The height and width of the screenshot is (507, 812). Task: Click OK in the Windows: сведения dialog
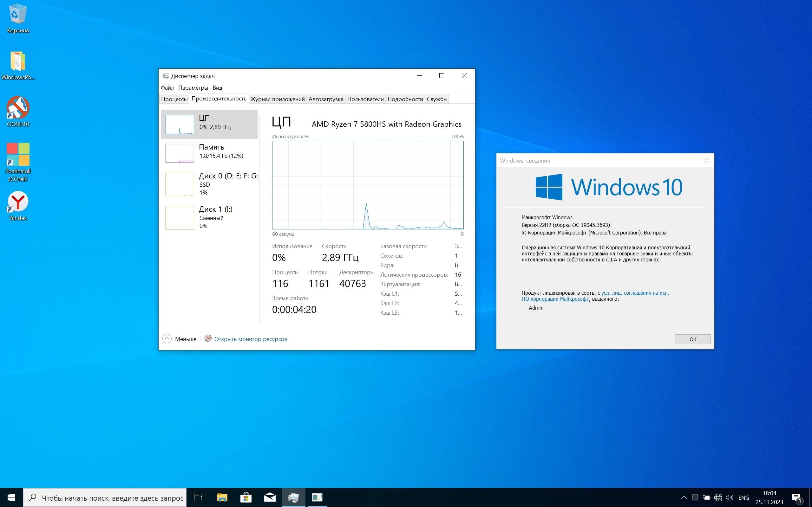(692, 339)
